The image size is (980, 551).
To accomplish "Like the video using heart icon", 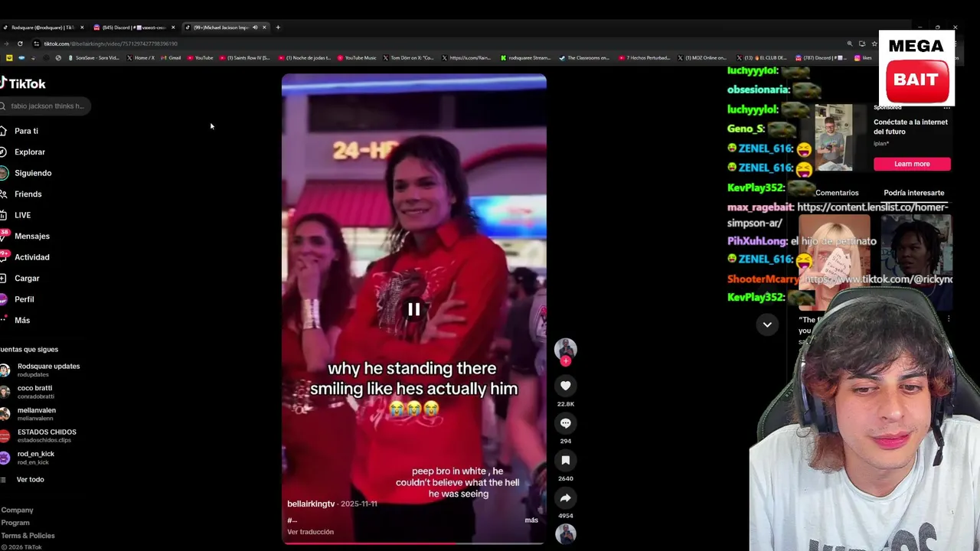I will pyautogui.click(x=566, y=386).
